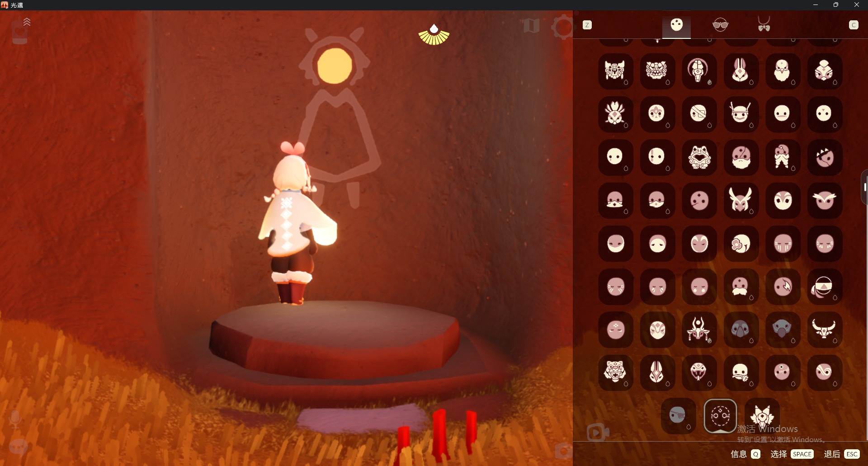
Task: Select the horned totem mask
Action: [615, 71]
